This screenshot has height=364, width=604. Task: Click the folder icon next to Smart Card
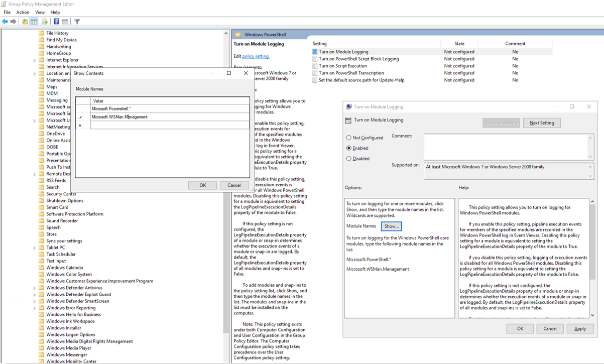point(42,207)
